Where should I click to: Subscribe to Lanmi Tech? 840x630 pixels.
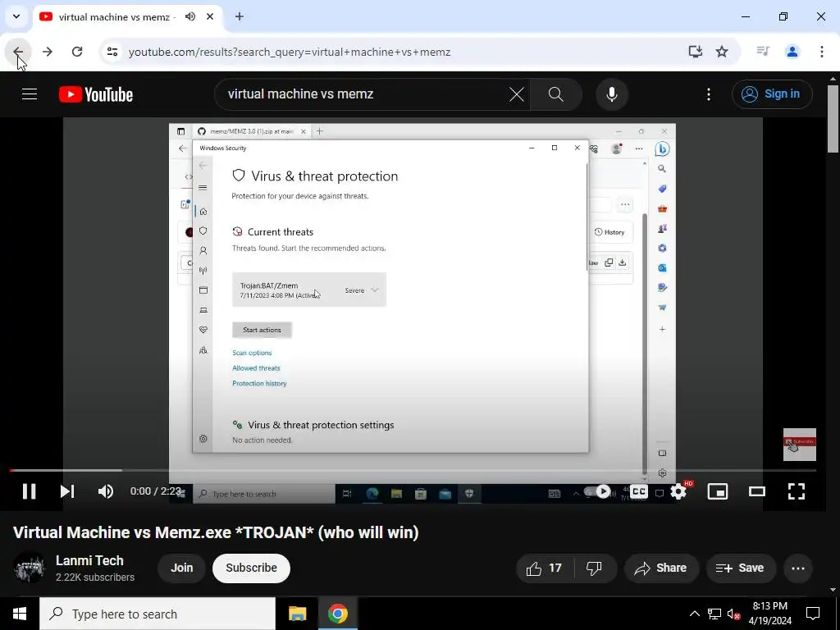251,568
